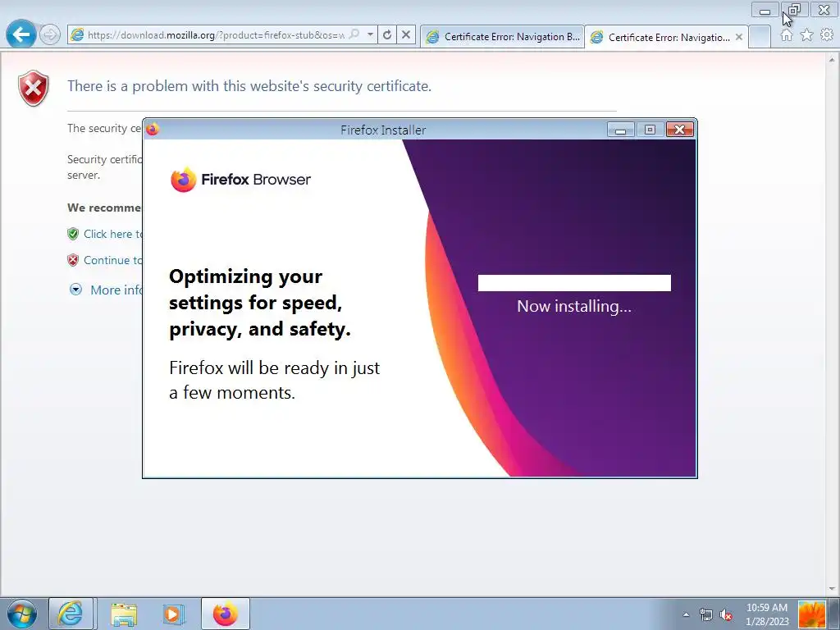The width and height of the screenshot is (840, 630).
Task: Open the Windows Start menu orb
Action: pos(22,614)
